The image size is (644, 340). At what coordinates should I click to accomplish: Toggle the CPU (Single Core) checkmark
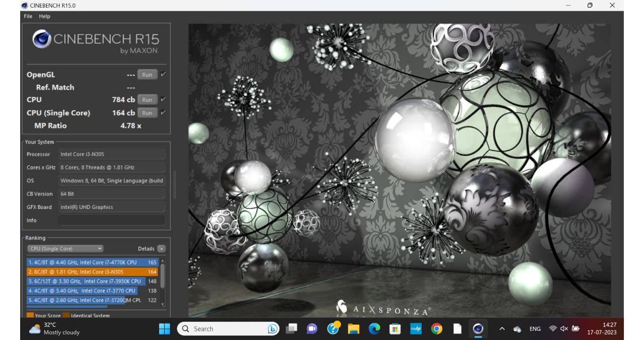point(163,112)
